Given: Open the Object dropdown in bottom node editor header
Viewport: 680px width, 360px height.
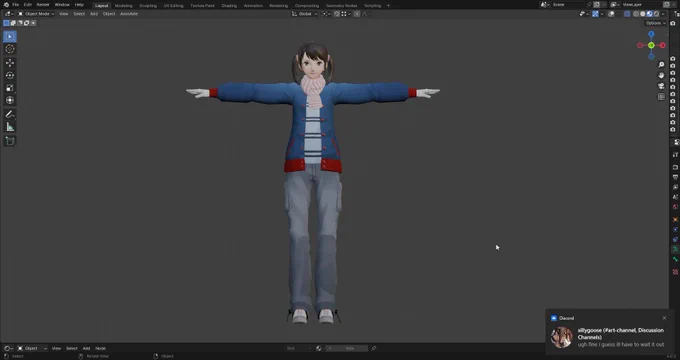Looking at the screenshot, I should click(x=32, y=348).
